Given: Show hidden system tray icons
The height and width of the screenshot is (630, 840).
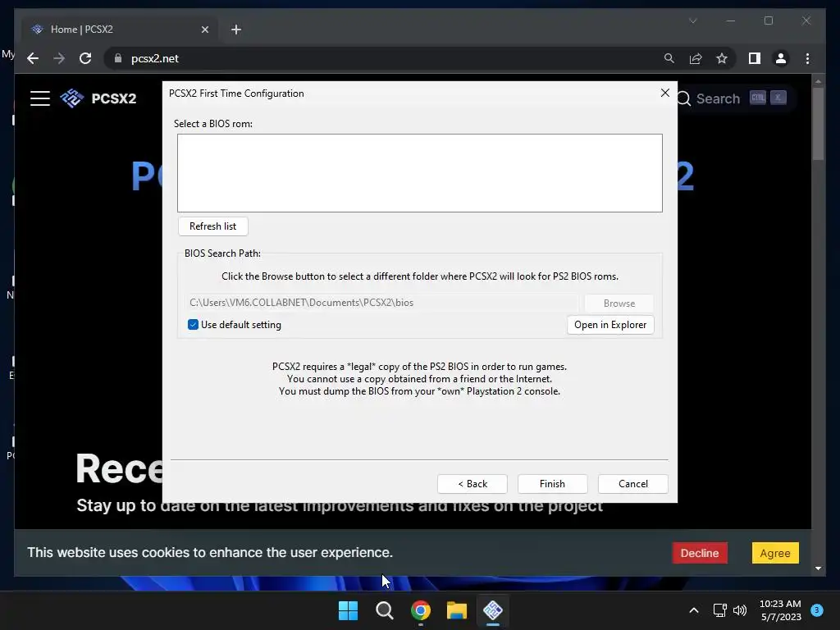Looking at the screenshot, I should [x=694, y=610].
